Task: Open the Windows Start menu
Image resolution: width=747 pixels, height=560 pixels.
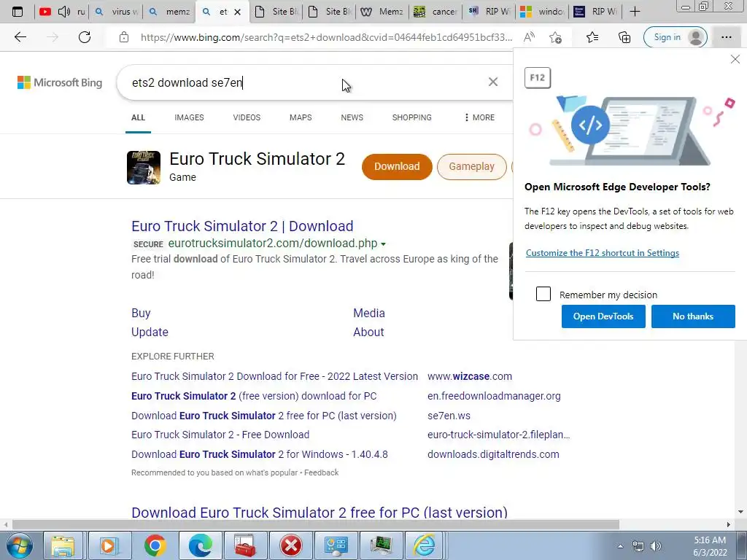Action: 19,545
